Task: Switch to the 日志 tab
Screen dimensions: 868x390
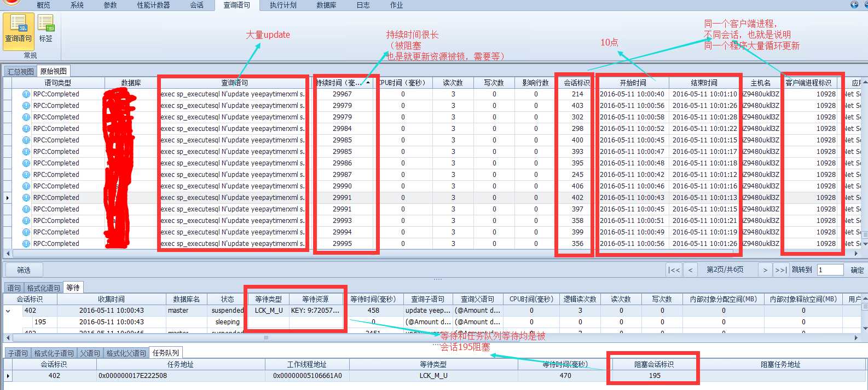Action: pos(363,5)
